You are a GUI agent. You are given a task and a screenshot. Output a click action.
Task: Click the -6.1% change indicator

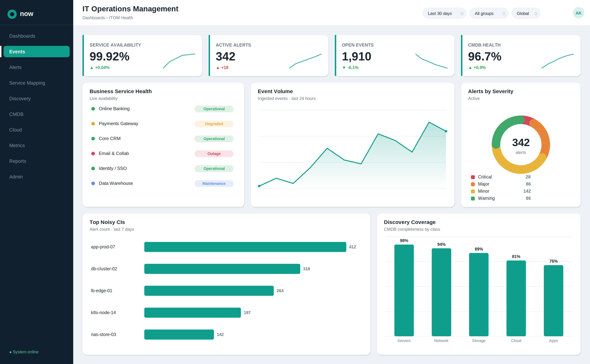point(350,68)
